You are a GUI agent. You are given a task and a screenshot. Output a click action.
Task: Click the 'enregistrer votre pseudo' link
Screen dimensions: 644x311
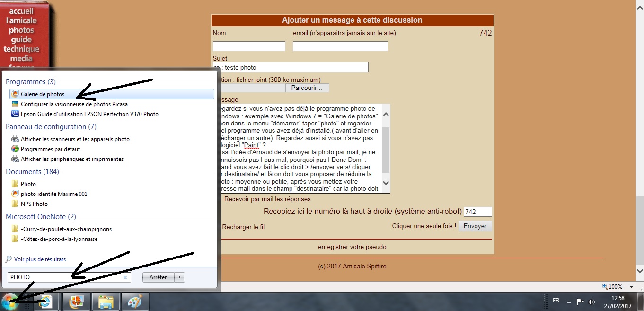[352, 247]
